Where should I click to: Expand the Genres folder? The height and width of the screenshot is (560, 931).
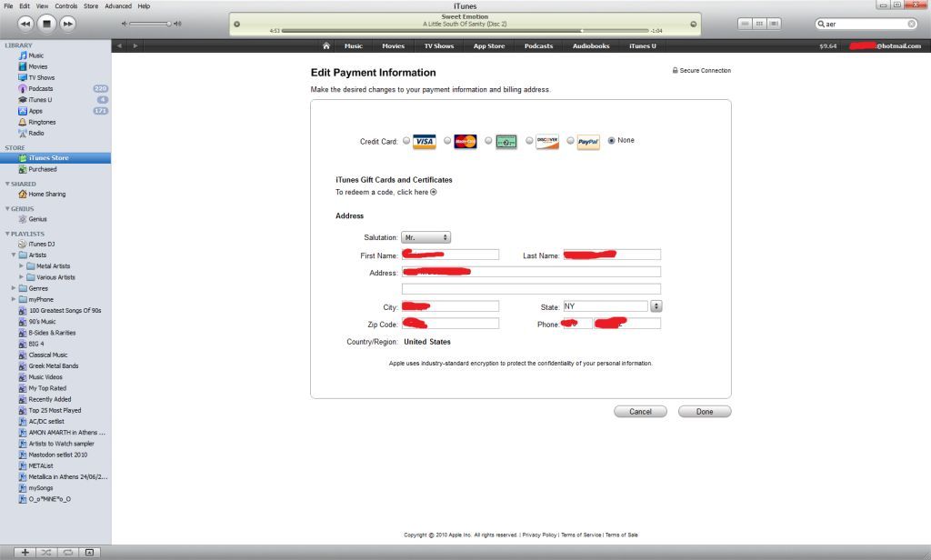pos(14,288)
